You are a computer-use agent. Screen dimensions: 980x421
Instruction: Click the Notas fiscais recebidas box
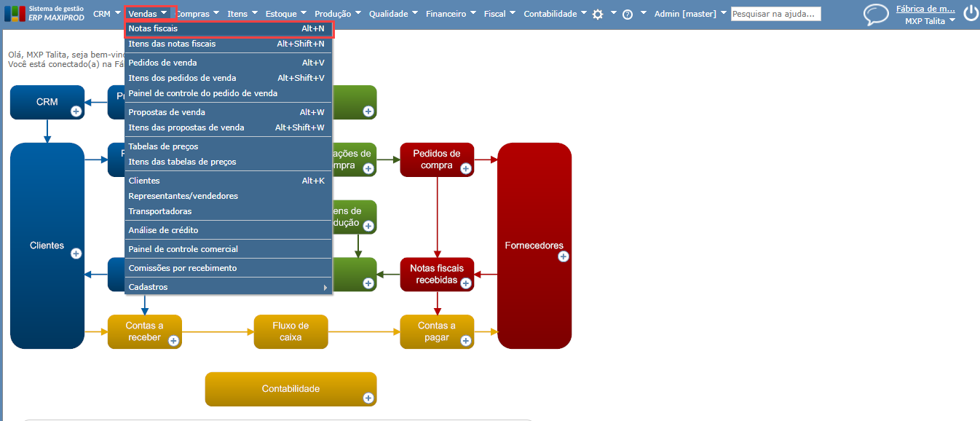click(x=437, y=274)
